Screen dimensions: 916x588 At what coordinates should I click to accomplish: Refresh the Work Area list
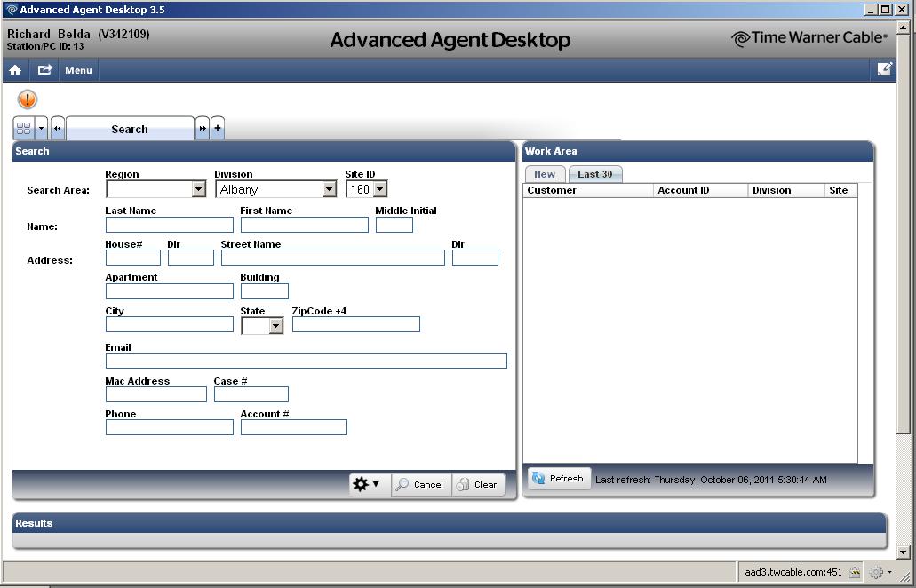coord(559,478)
